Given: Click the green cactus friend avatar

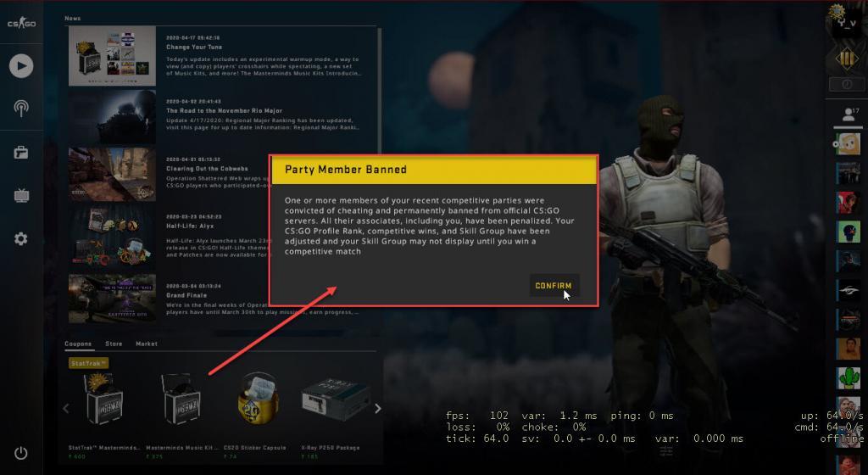Looking at the screenshot, I should pos(848,378).
